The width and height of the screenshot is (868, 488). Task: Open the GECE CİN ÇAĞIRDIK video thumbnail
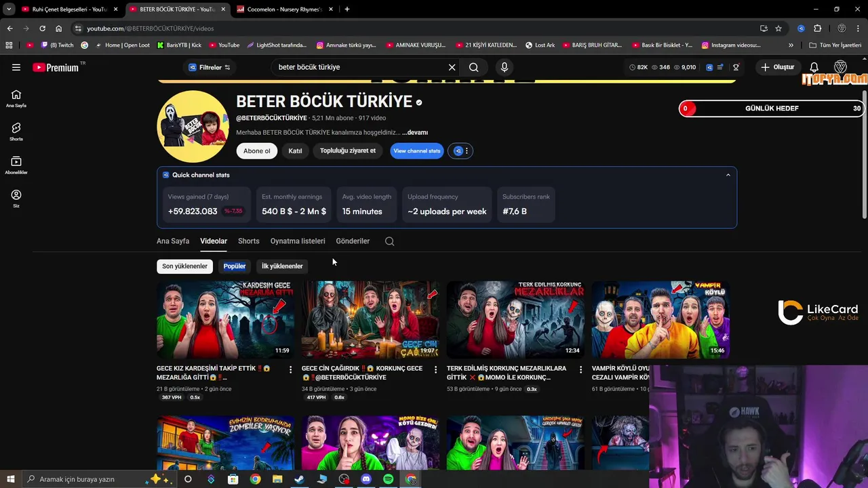tap(370, 319)
